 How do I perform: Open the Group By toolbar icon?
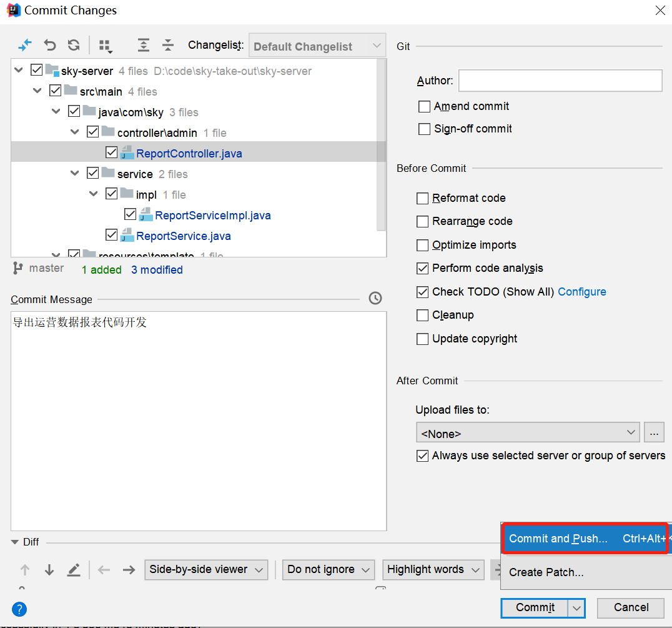click(x=105, y=46)
